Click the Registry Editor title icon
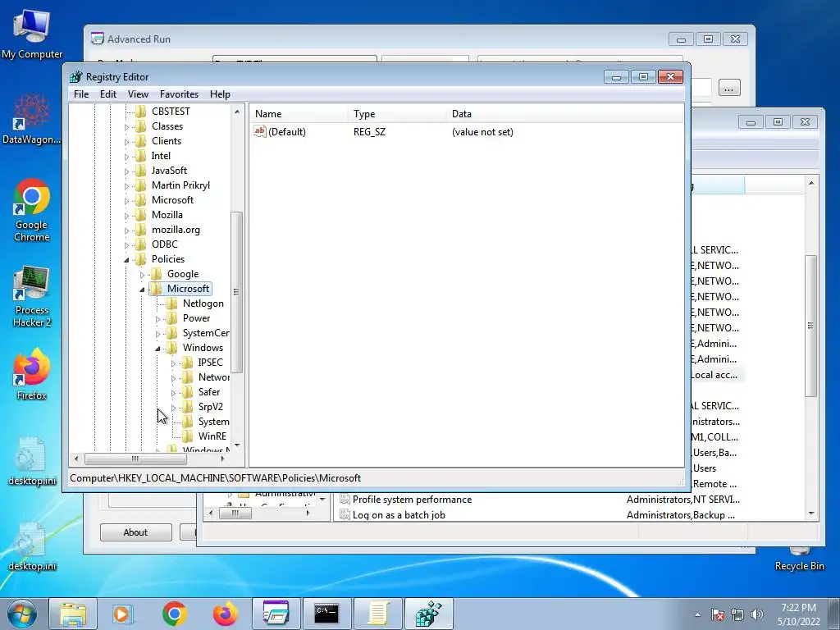 pyautogui.click(x=75, y=76)
